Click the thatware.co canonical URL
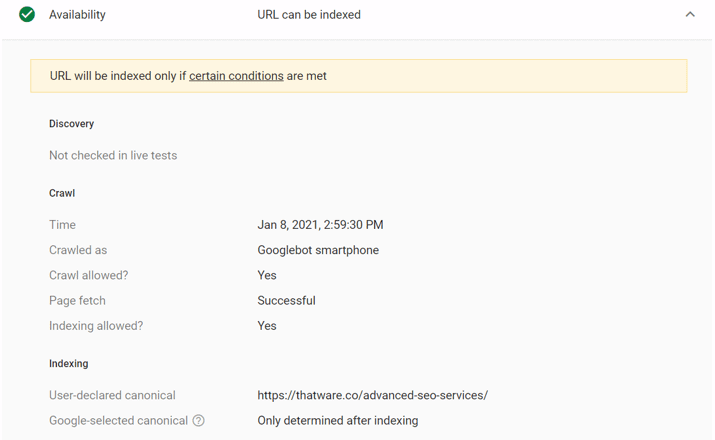Viewport: 715px width, 440px height. click(372, 395)
